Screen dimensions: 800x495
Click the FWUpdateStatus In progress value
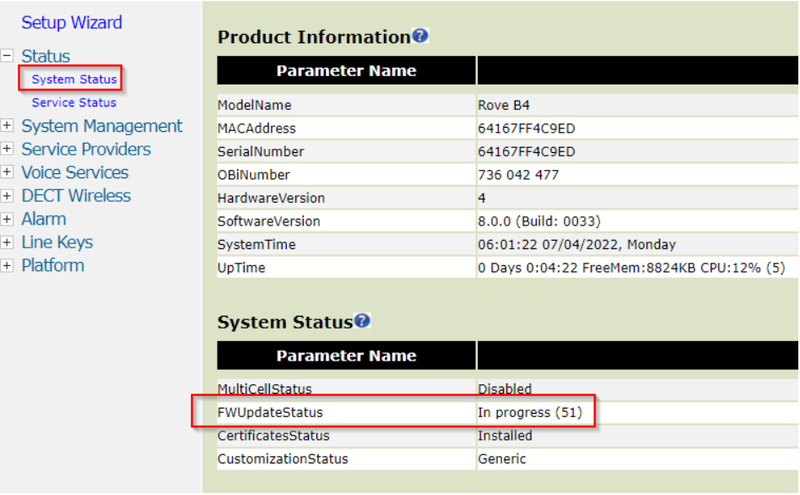click(x=529, y=412)
